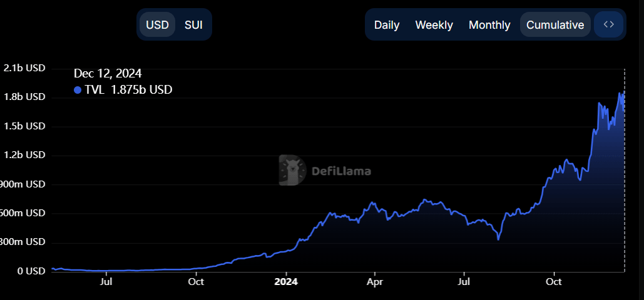Switch currency to USD
Screen dimensions: 644x300
click(157, 25)
